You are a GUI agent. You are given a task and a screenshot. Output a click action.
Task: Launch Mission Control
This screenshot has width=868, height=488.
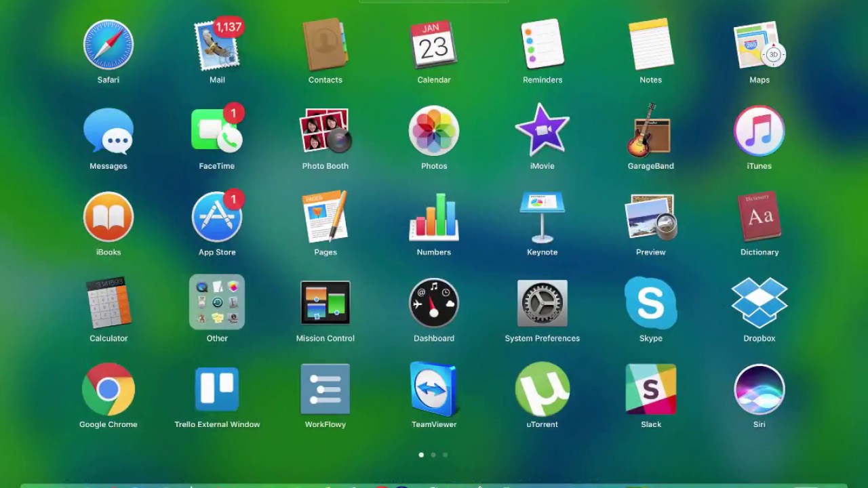(x=325, y=303)
